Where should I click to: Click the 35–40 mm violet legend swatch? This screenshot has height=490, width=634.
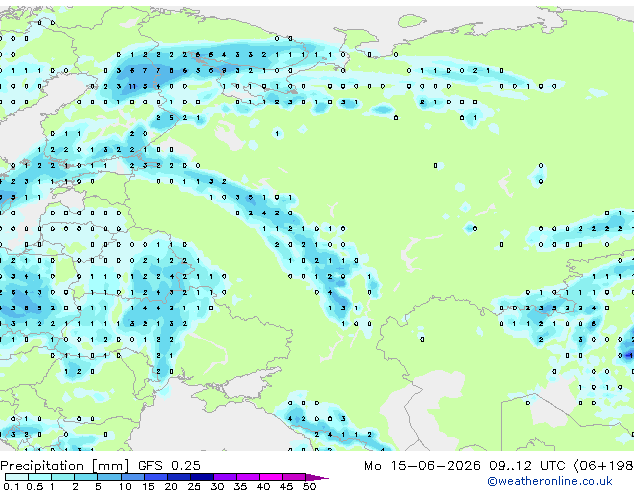click(248, 477)
